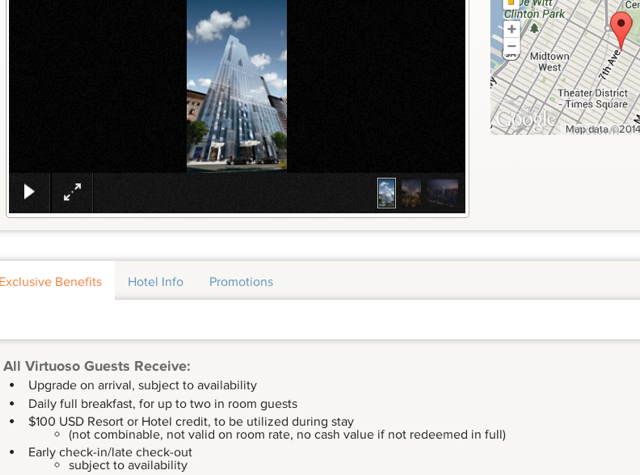Zoom in on the map
The width and height of the screenshot is (640, 475).
[x=511, y=29]
